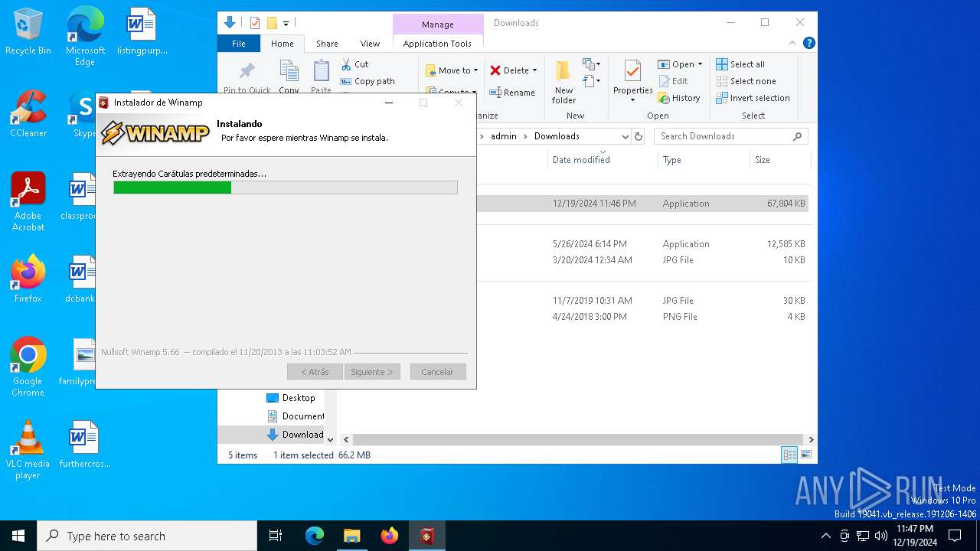
Task: Click Invert selection in the ribbon
Action: 753,98
